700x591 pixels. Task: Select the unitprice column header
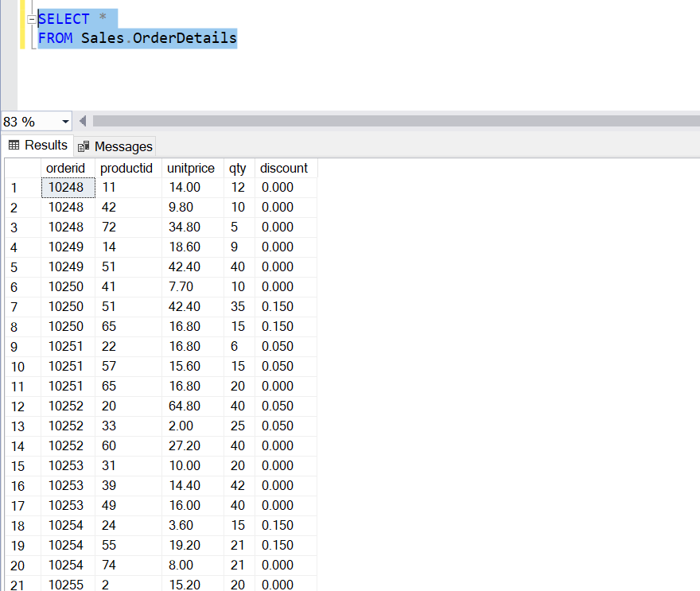[x=191, y=168]
